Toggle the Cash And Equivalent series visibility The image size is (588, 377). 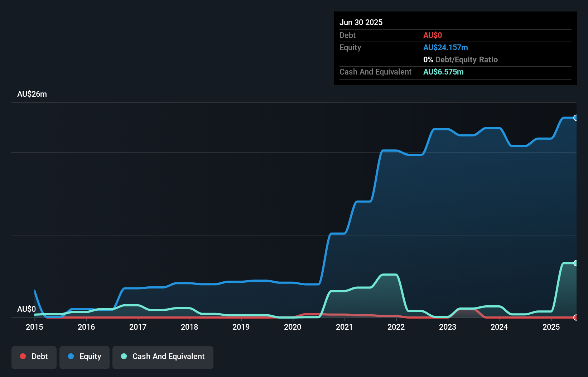tap(163, 357)
